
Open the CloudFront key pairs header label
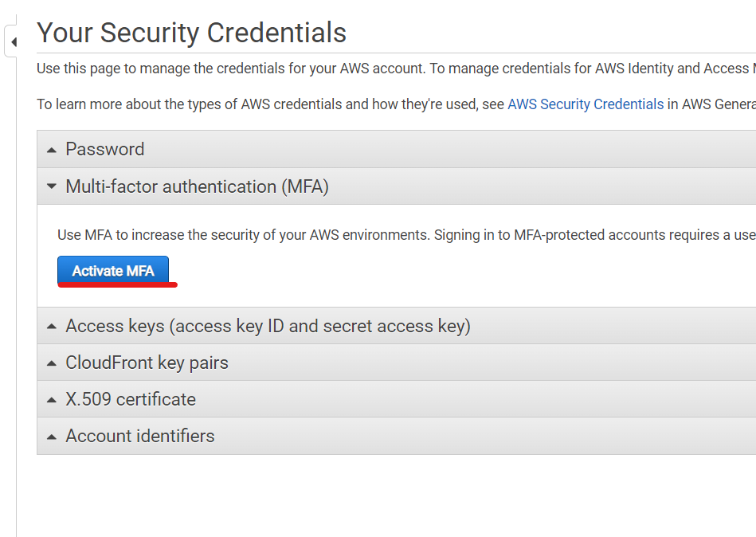point(147,363)
